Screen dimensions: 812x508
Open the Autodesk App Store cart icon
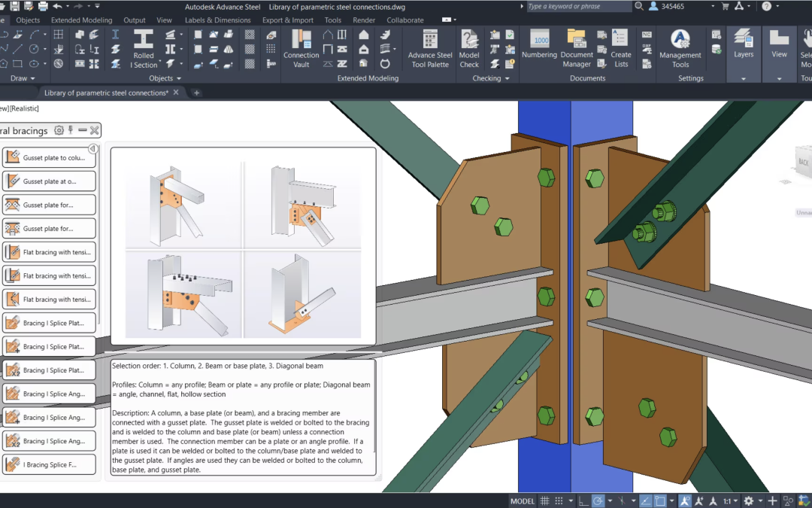tap(725, 6)
